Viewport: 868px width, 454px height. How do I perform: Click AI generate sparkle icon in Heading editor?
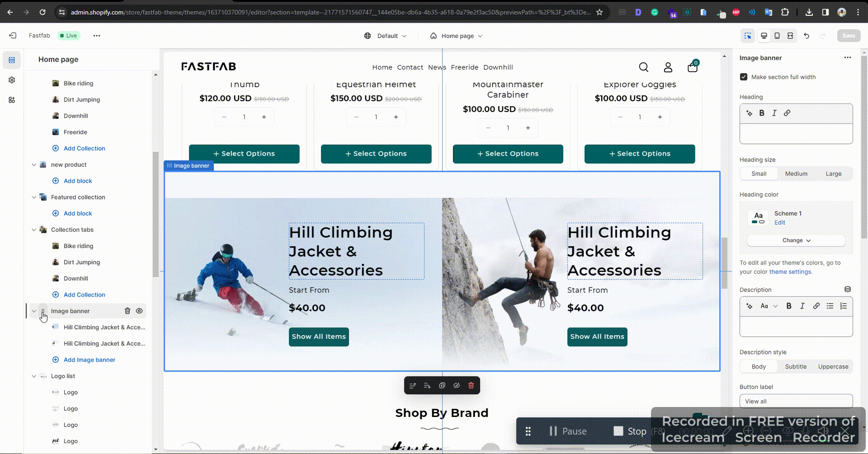(x=749, y=113)
